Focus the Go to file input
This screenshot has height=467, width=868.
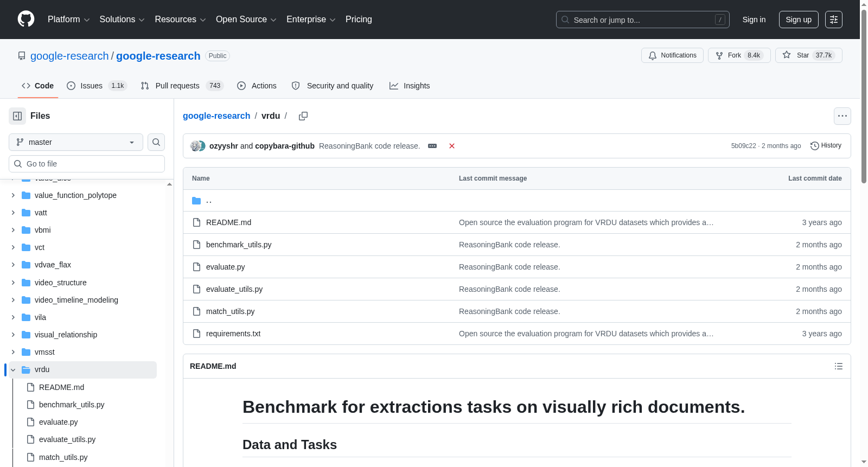87,164
